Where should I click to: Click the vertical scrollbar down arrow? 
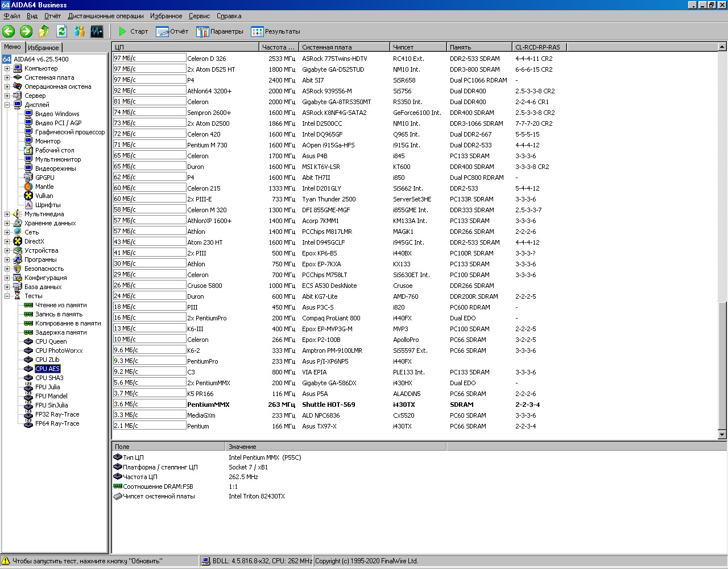pyautogui.click(x=722, y=435)
